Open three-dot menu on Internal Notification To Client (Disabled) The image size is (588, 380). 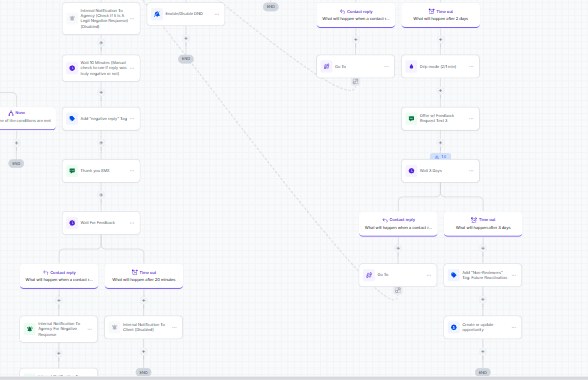tap(174, 327)
